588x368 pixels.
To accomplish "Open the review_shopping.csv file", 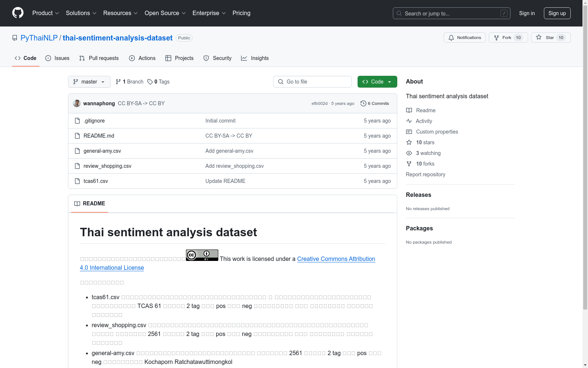I will coord(107,166).
